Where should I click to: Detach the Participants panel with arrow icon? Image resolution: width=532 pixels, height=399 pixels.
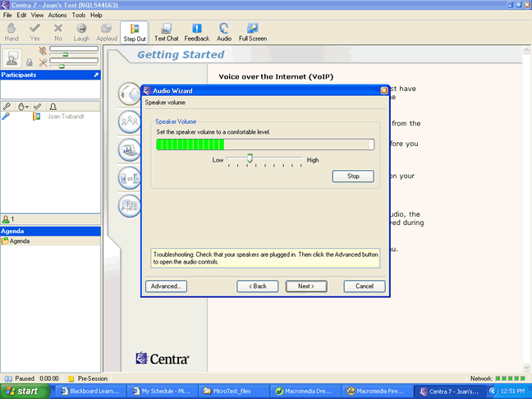[x=96, y=75]
